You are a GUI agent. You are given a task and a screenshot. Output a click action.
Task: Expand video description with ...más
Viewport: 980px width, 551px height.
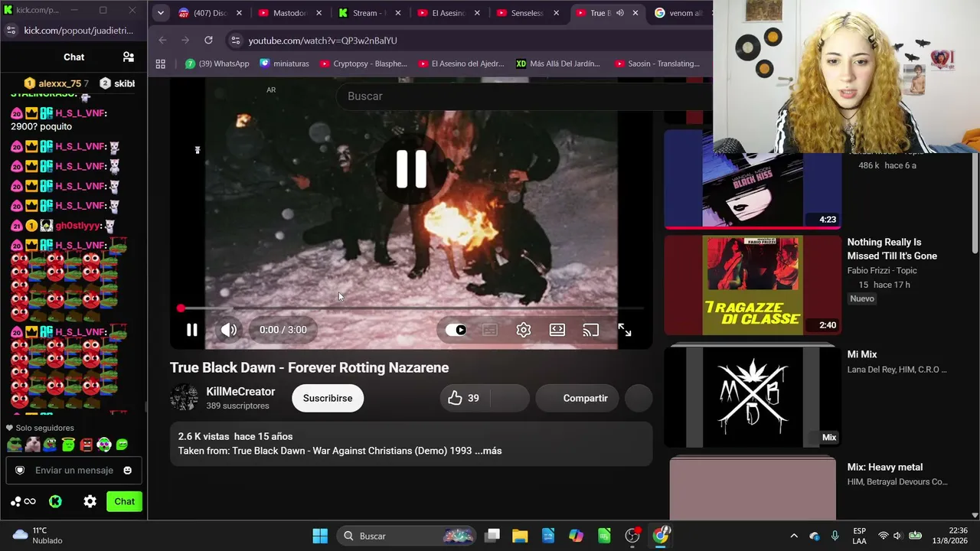pos(488,451)
